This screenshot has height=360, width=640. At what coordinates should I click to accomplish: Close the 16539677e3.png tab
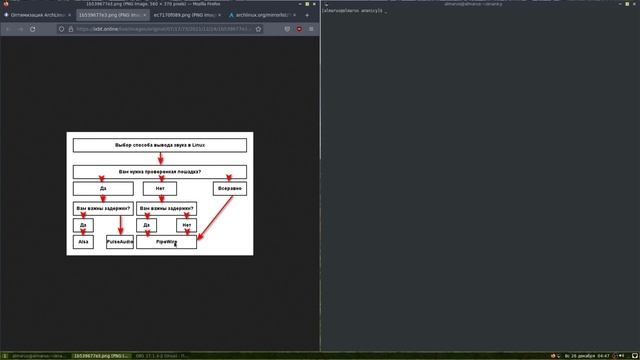[x=144, y=15]
